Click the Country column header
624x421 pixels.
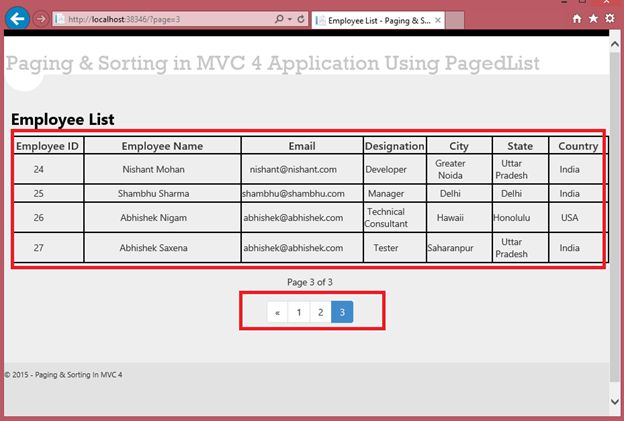point(578,146)
